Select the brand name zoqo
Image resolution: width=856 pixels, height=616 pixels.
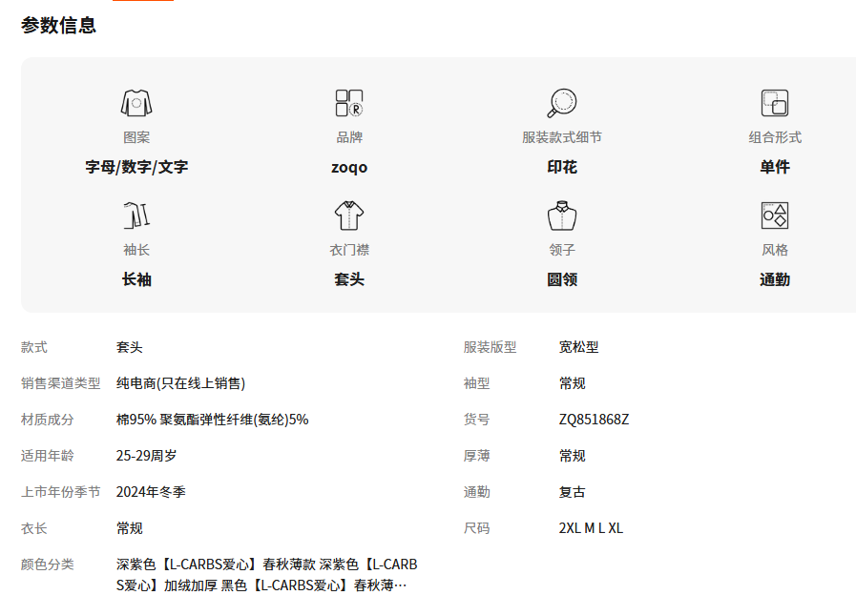pos(349,168)
